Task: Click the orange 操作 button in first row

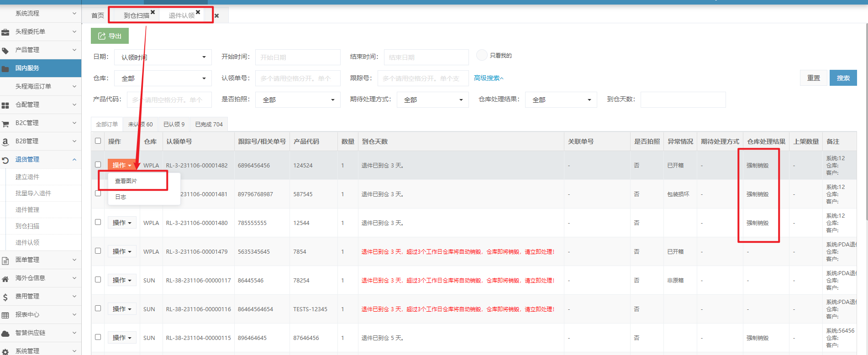Action: [x=122, y=165]
